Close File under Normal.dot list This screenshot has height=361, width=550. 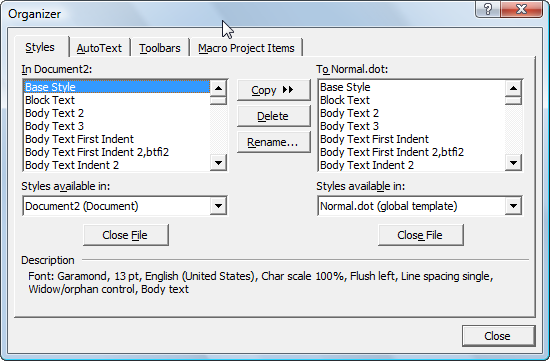click(421, 235)
